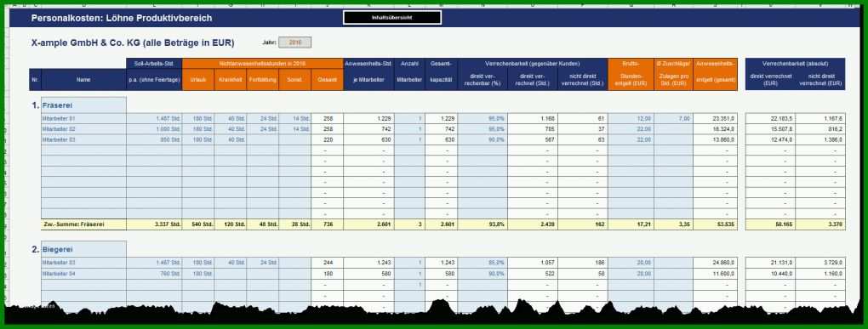Click the 93,8% subtotal percentage cell

click(x=483, y=224)
